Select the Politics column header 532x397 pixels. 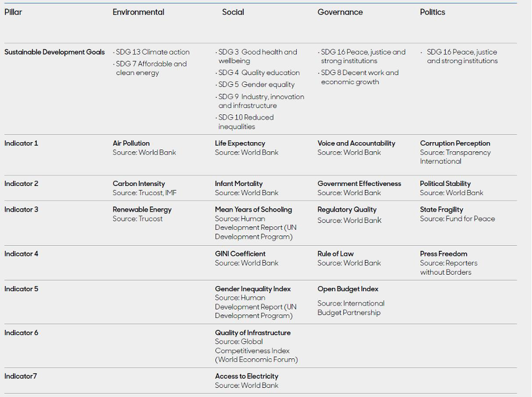pyautogui.click(x=433, y=12)
